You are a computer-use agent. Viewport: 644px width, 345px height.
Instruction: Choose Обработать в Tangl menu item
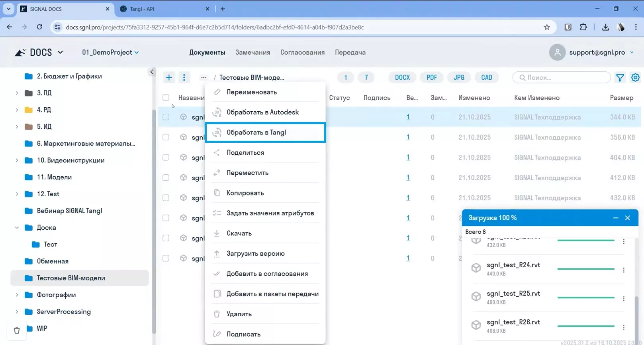pyautogui.click(x=265, y=132)
